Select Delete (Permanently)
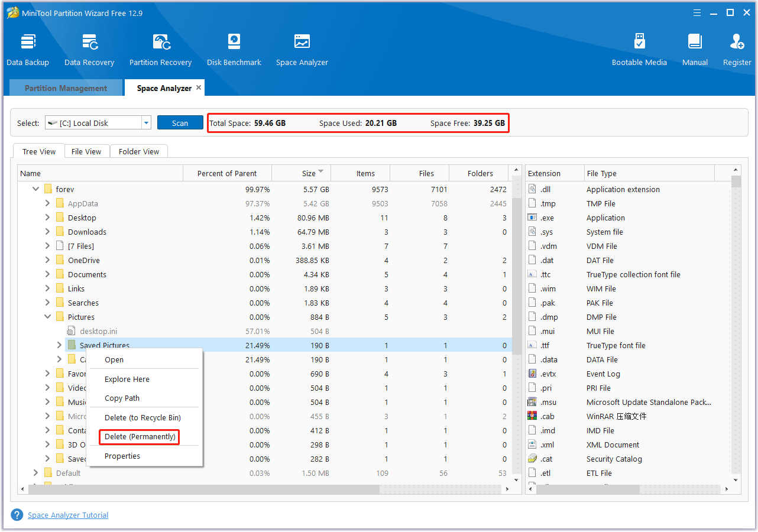The width and height of the screenshot is (758, 532). point(140,437)
